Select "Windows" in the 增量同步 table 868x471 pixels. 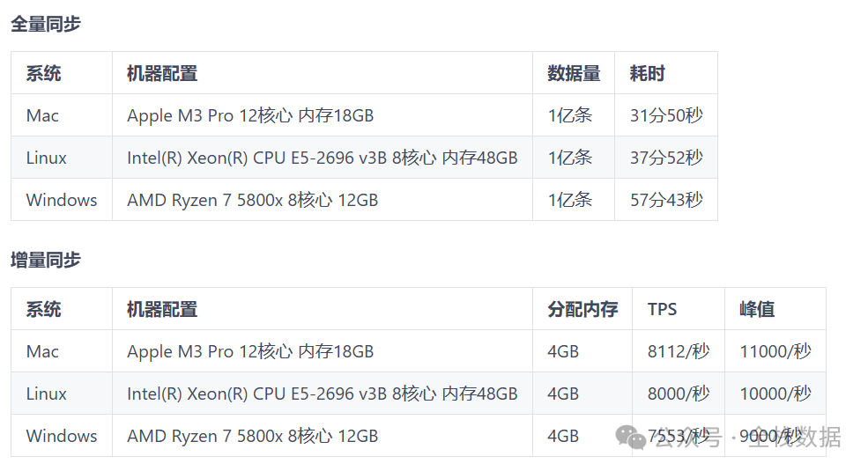click(62, 436)
